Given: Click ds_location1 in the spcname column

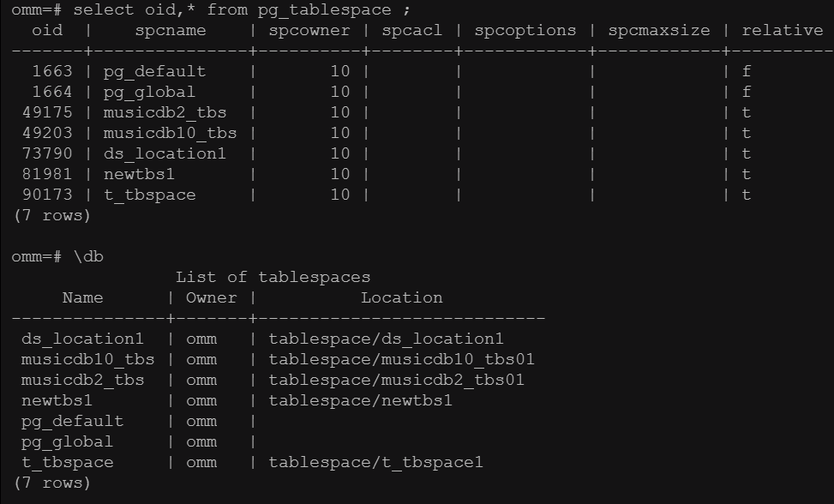Looking at the screenshot, I should coord(165,153).
